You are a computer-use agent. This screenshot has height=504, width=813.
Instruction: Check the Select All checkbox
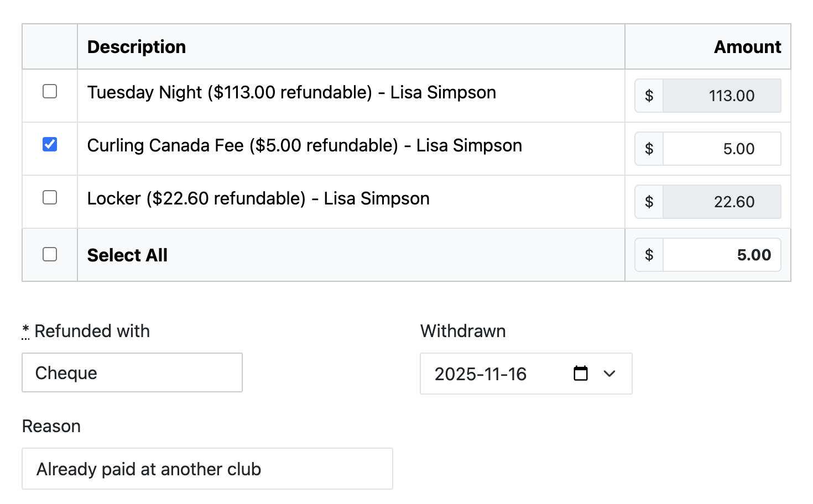tap(49, 254)
